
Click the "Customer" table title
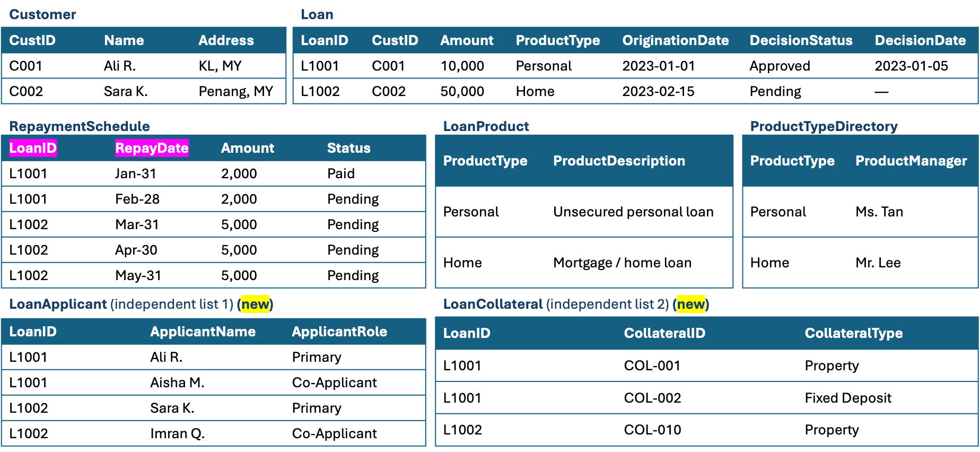tap(42, 14)
